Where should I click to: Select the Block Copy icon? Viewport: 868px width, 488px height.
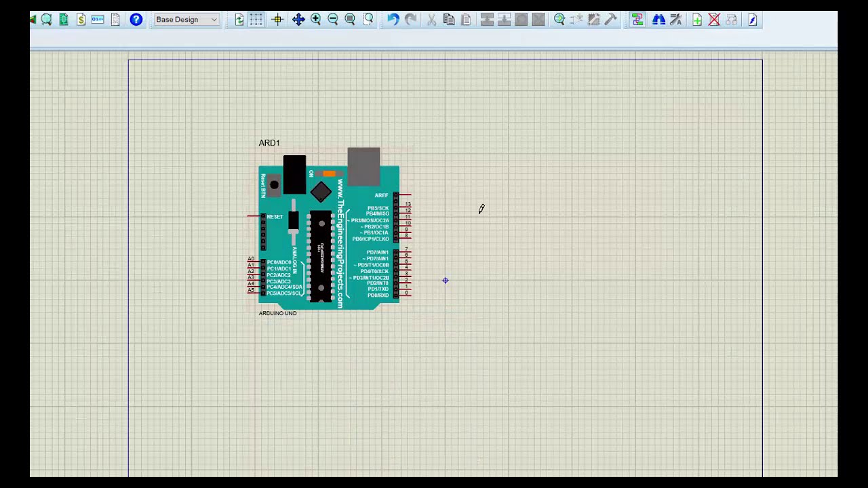point(487,20)
